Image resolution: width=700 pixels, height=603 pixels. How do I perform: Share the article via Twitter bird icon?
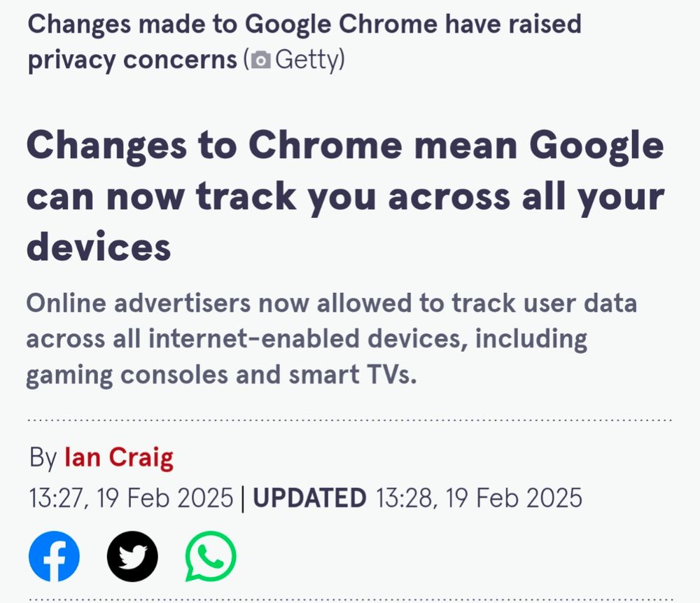click(x=132, y=556)
